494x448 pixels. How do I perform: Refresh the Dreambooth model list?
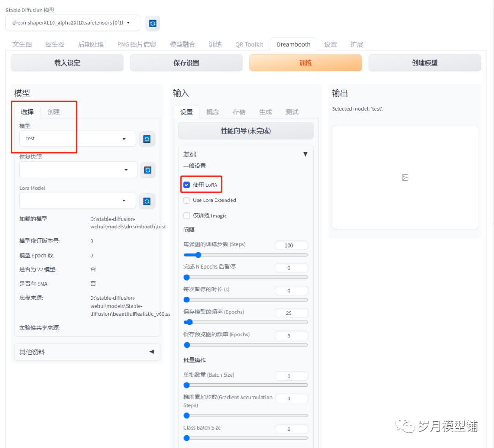tap(147, 139)
